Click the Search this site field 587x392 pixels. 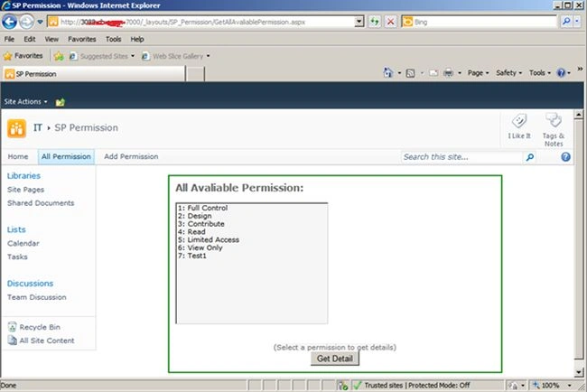coord(461,157)
